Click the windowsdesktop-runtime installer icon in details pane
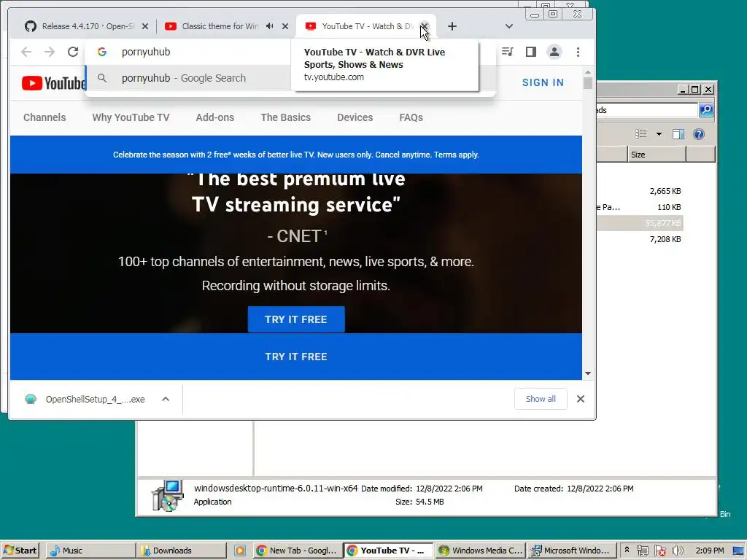 [167, 496]
